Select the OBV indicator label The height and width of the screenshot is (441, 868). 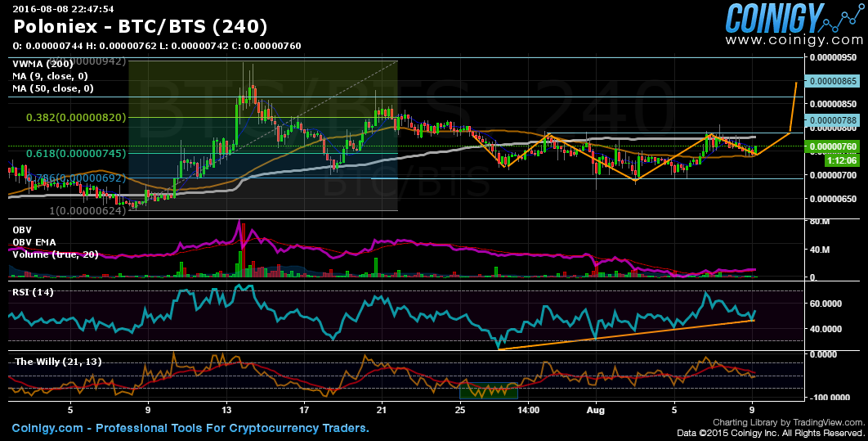point(22,230)
